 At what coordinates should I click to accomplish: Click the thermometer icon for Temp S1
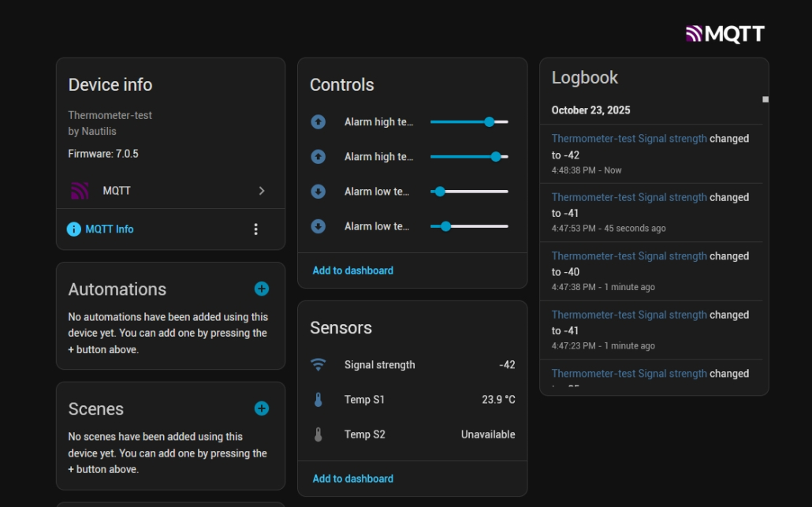[318, 400]
